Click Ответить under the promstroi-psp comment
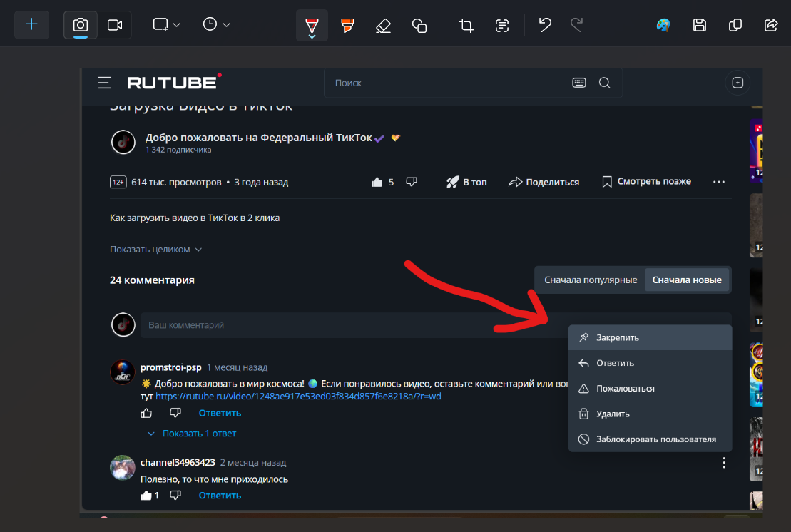791x532 pixels. [x=220, y=413]
